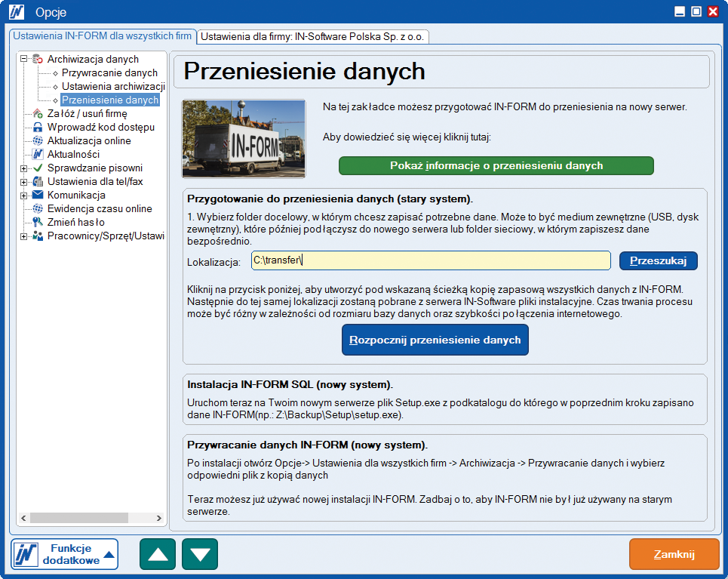Select the Ustawienia IN-FORM dla wszystkich firm tab
The width and height of the screenshot is (728, 579).
click(x=102, y=35)
